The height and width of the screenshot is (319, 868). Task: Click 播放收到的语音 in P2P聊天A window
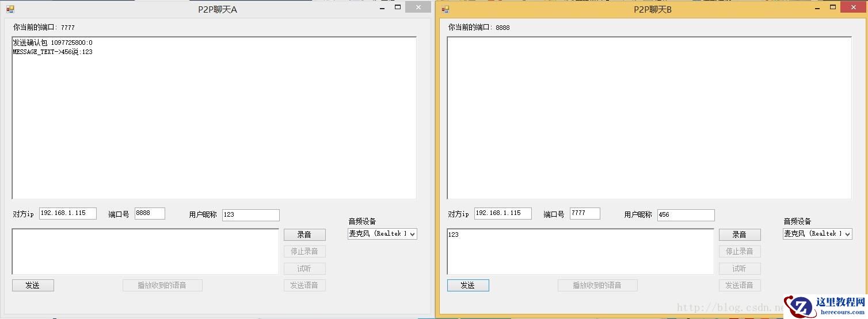[x=162, y=285]
